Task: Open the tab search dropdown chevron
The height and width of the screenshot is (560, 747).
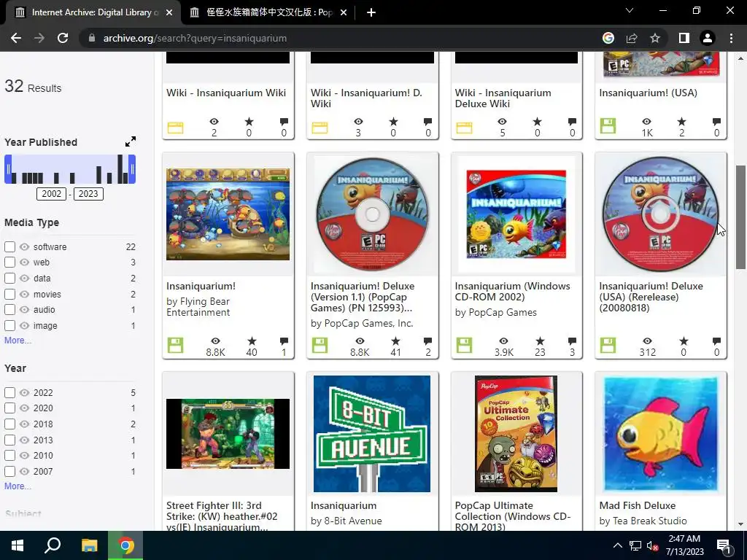Action: [630, 10]
